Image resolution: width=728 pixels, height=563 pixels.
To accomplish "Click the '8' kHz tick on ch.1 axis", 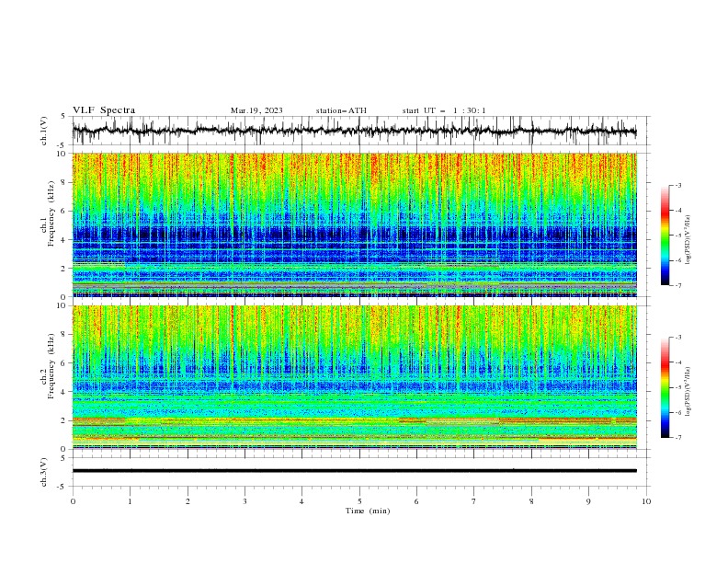I will click(64, 182).
